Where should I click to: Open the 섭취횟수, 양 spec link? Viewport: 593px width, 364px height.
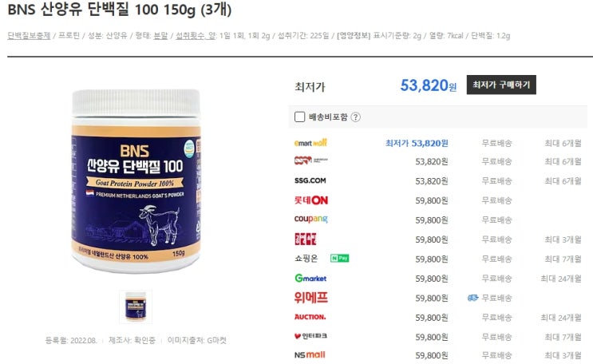(196, 36)
